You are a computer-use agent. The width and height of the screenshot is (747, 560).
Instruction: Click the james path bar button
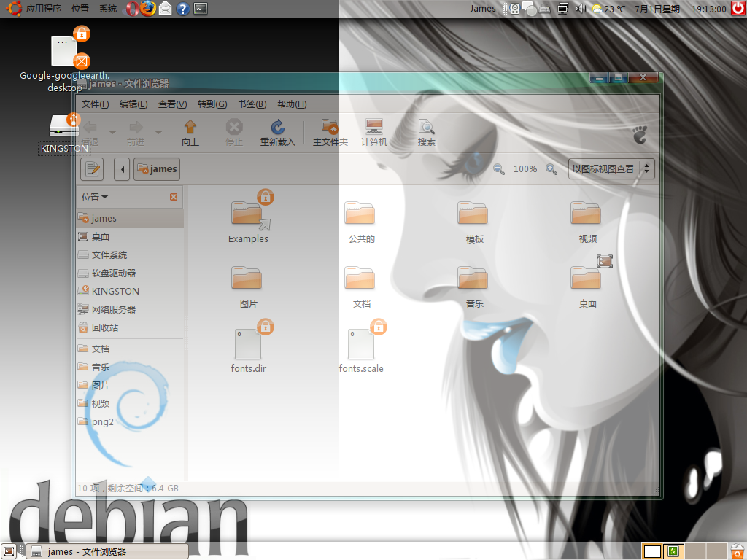tap(157, 169)
